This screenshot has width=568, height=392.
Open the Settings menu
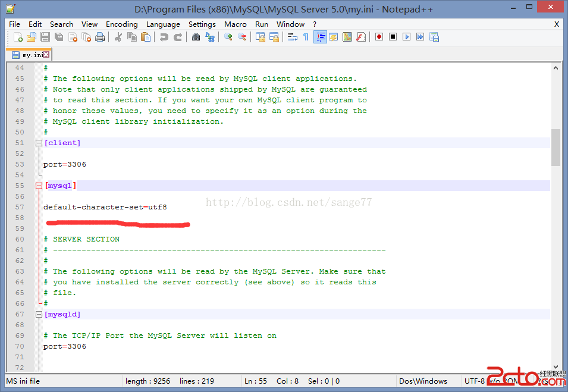(202, 24)
